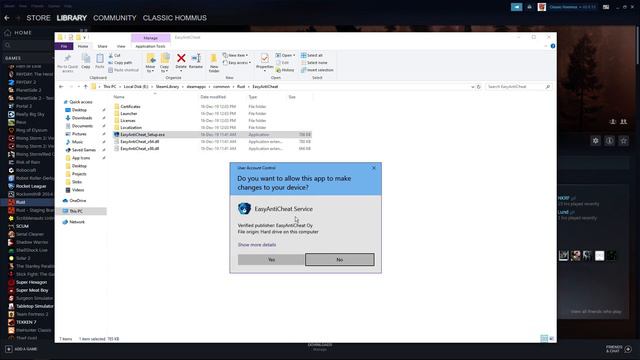The width and height of the screenshot is (640, 360).
Task: Close the User Account Control dialog
Action: (x=374, y=168)
